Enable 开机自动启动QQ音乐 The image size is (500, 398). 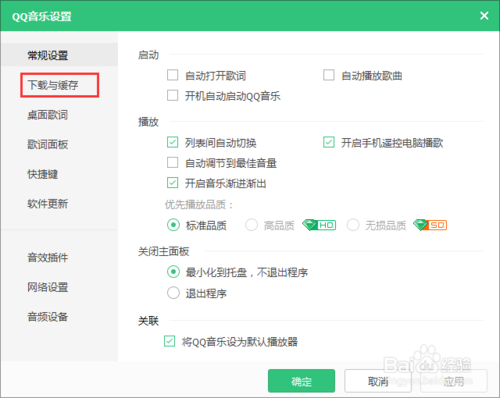coord(172,96)
